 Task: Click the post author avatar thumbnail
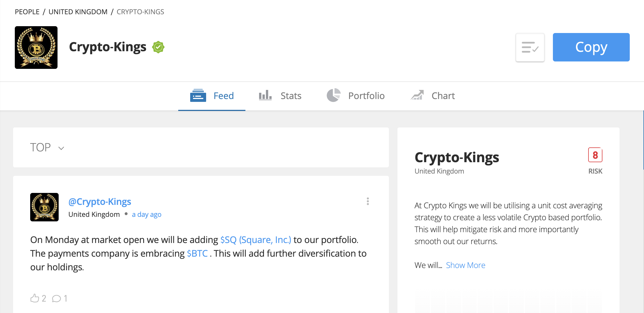[x=44, y=207]
